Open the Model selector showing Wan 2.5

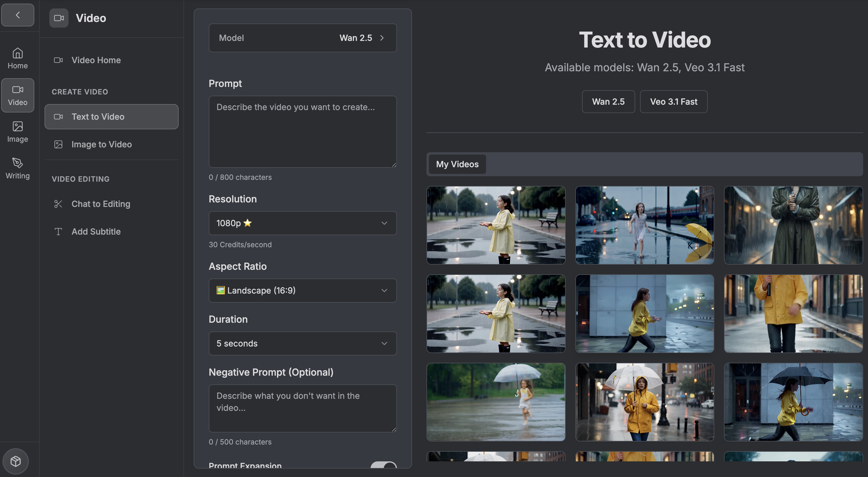click(302, 38)
